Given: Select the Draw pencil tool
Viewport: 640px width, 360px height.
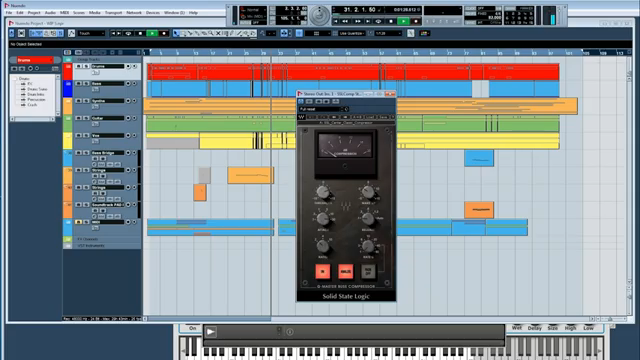Looking at the screenshot, I should (231, 33).
